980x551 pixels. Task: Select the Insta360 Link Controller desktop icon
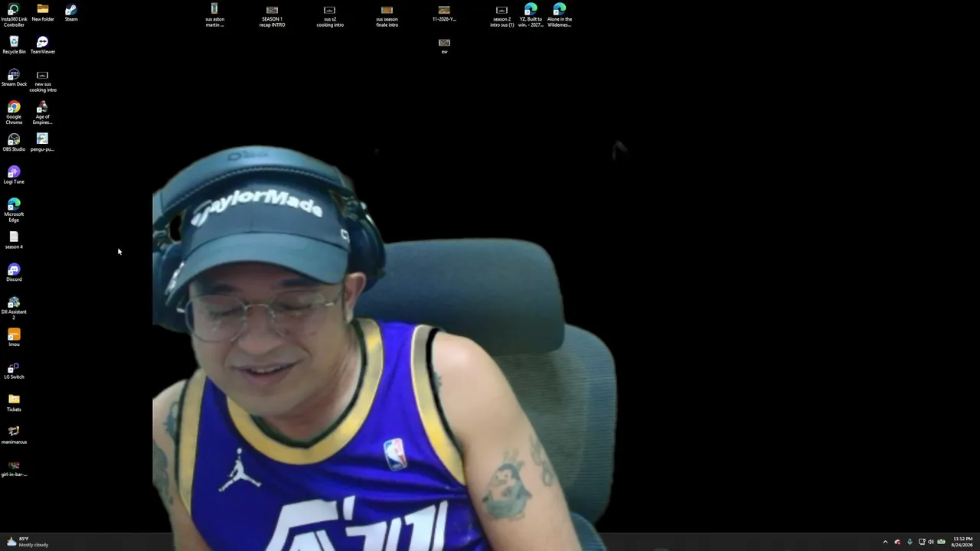point(14,15)
